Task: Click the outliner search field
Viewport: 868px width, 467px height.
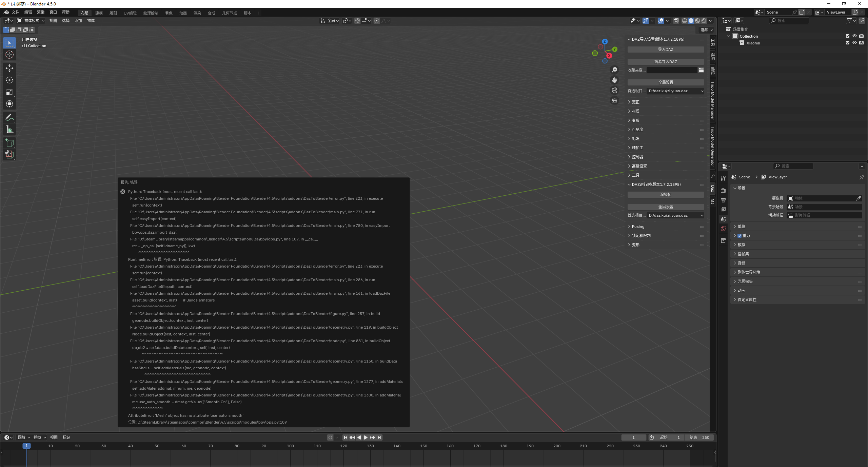Action: point(789,21)
